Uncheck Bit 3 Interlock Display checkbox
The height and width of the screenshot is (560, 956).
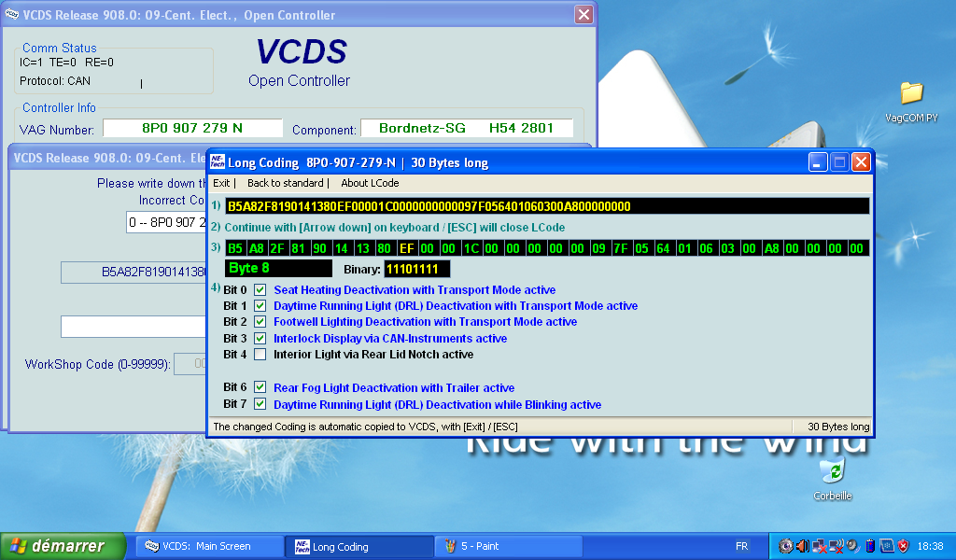pos(260,338)
